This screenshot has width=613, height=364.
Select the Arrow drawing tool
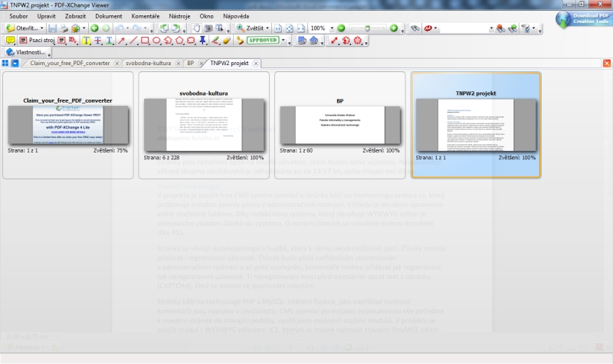[122, 41]
